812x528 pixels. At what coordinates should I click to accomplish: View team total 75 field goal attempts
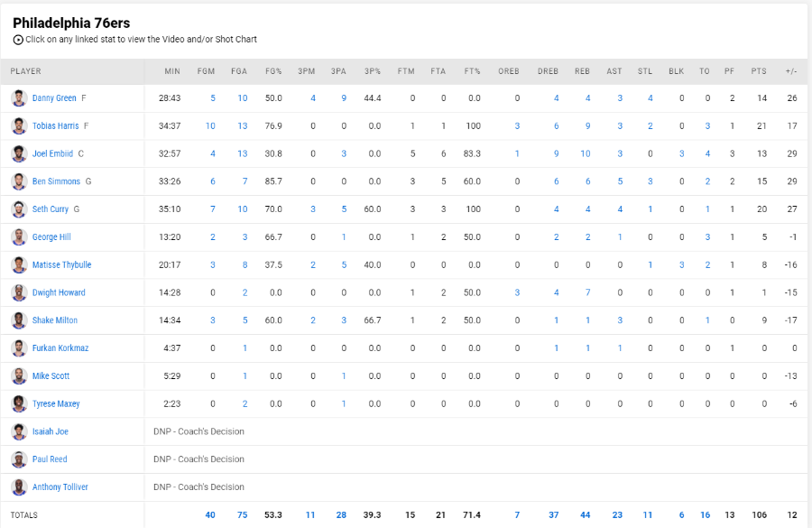[x=243, y=515]
